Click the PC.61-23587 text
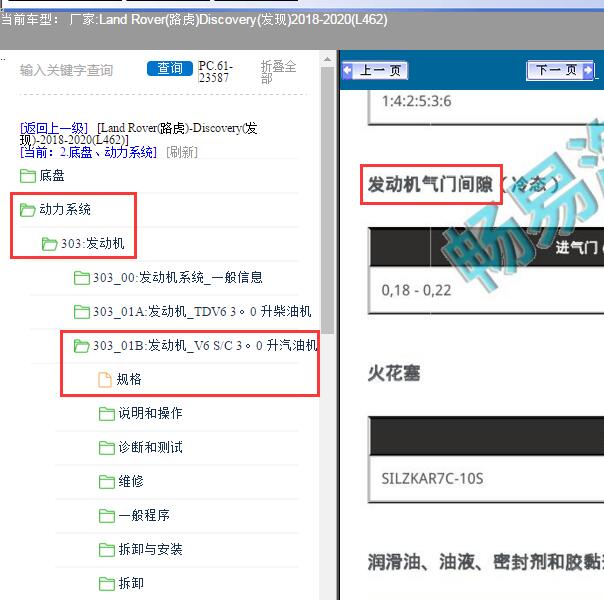The image size is (604, 600). point(216,72)
